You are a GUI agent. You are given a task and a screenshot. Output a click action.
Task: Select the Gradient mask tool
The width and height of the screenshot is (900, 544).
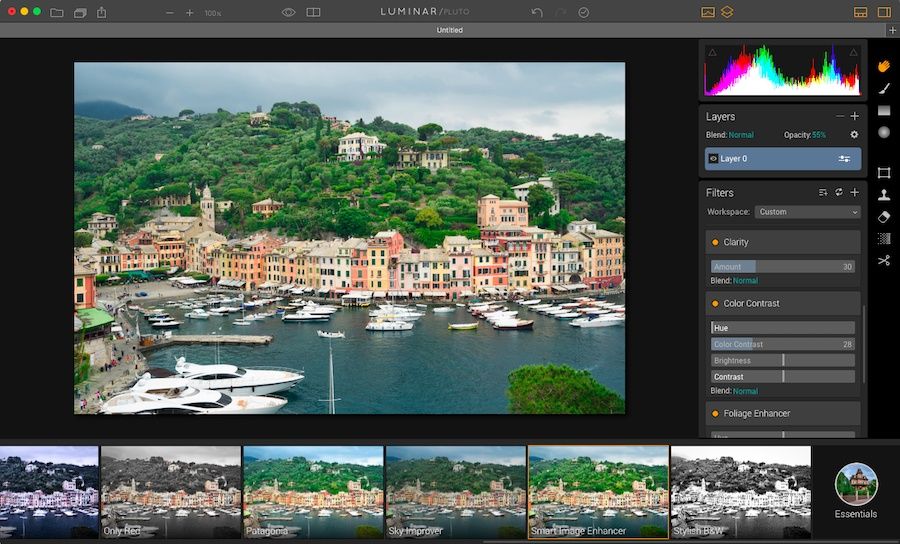click(884, 110)
